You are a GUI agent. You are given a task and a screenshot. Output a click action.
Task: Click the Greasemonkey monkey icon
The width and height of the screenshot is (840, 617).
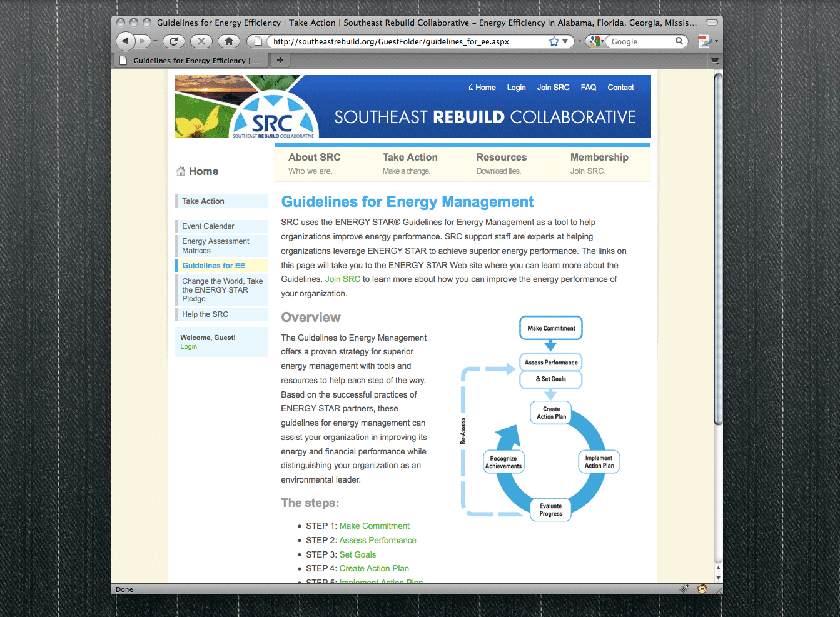pos(702,589)
